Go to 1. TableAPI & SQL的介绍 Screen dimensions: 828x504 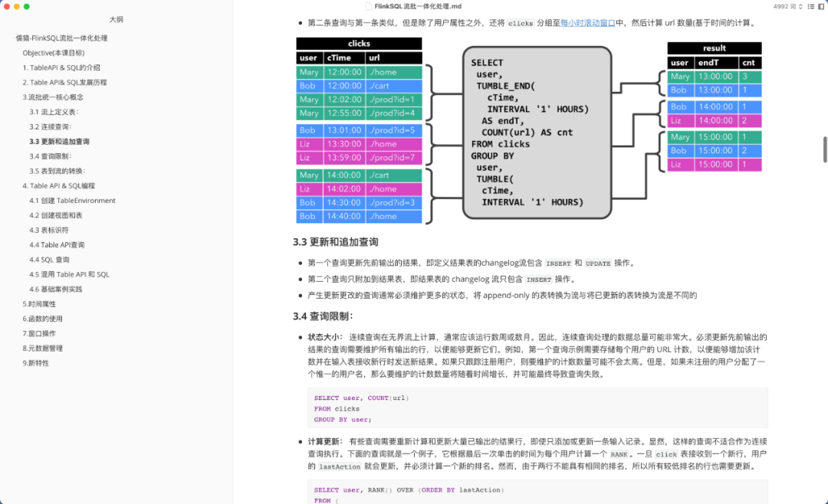tap(61, 67)
